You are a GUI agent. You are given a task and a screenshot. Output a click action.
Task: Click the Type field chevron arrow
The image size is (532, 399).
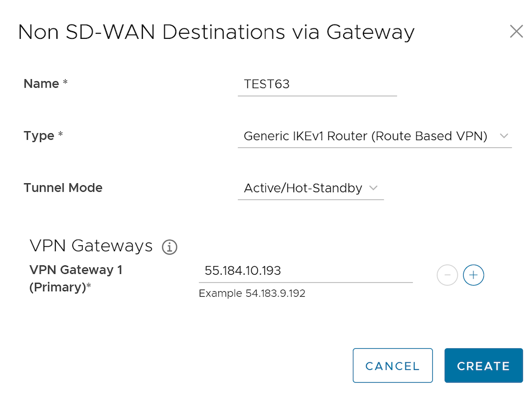pos(504,136)
